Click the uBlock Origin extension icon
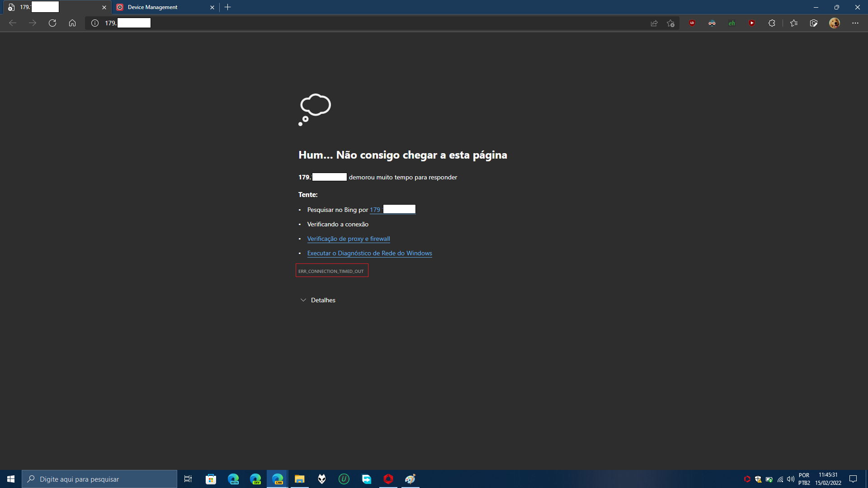 [x=692, y=23]
